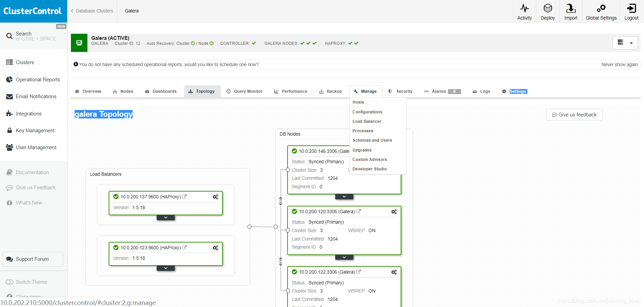This screenshot has width=644, height=307.
Task: Open external link icon for 10.0.200.122 Galera
Action: (x=359, y=272)
